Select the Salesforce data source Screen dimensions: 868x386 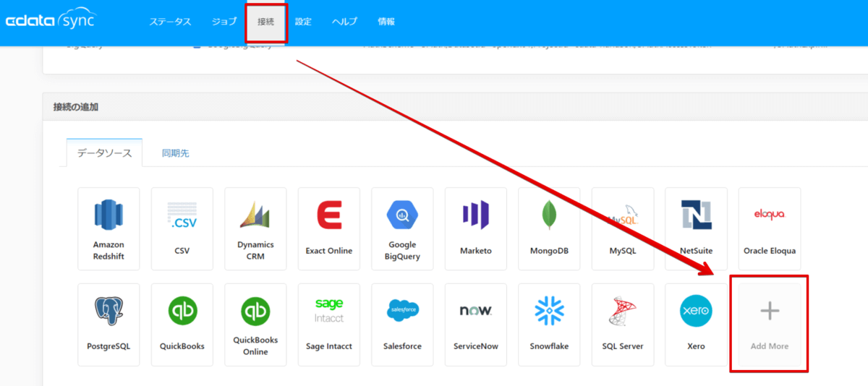tap(403, 325)
